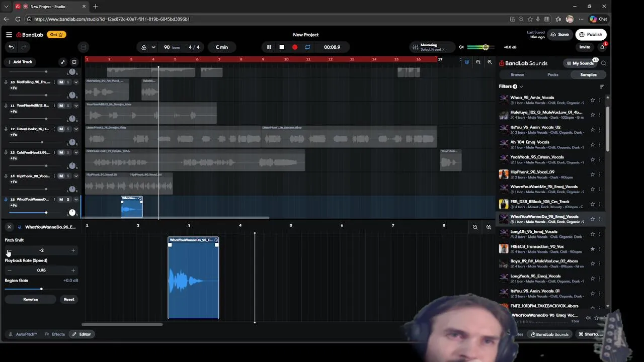Expand track 15 WhatYouWannaDo options chevron
Viewport: 644px width, 362px height.
click(x=76, y=200)
